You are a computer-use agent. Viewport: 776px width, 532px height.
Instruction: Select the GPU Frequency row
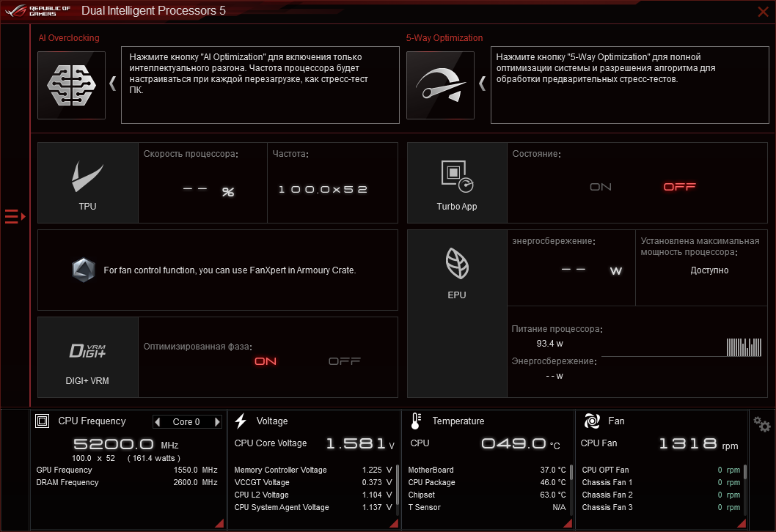[127, 470]
